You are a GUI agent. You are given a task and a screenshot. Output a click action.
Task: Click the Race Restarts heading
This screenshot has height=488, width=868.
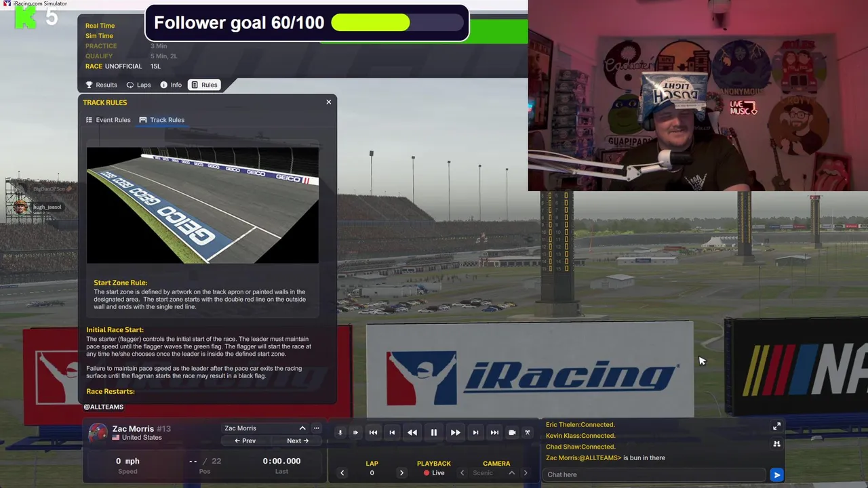pos(111,391)
